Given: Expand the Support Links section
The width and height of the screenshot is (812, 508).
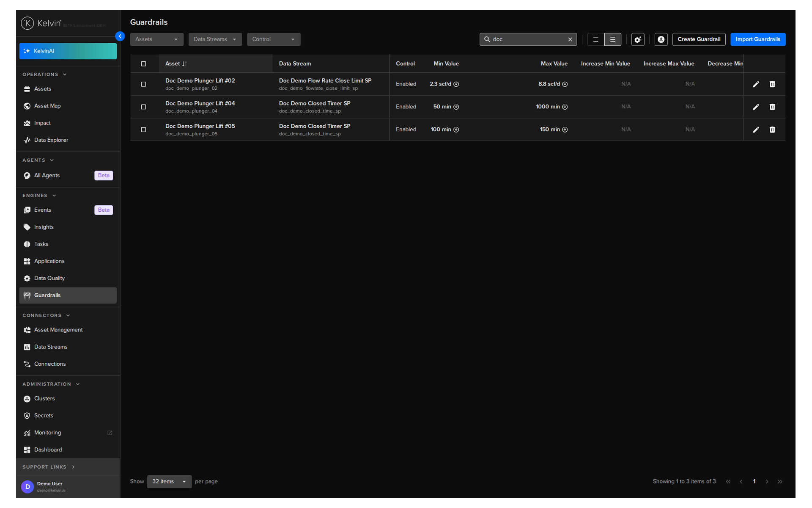Looking at the screenshot, I should (x=49, y=467).
